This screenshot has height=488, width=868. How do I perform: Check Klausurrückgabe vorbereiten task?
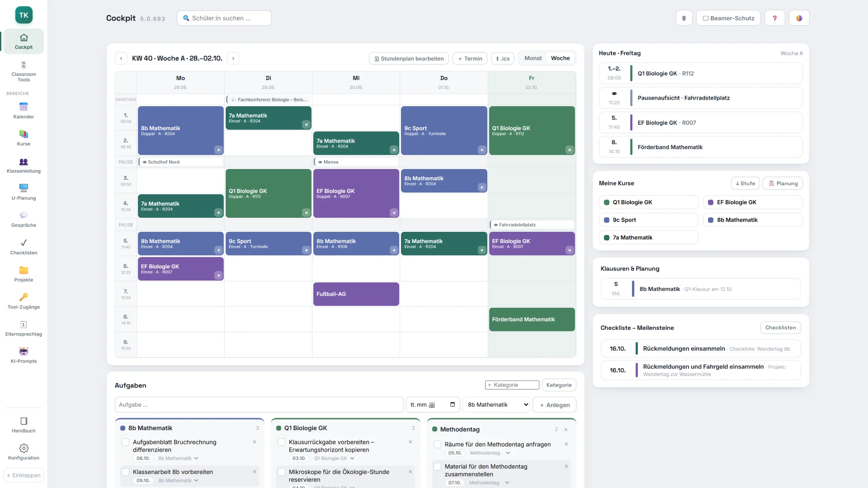coord(281,442)
